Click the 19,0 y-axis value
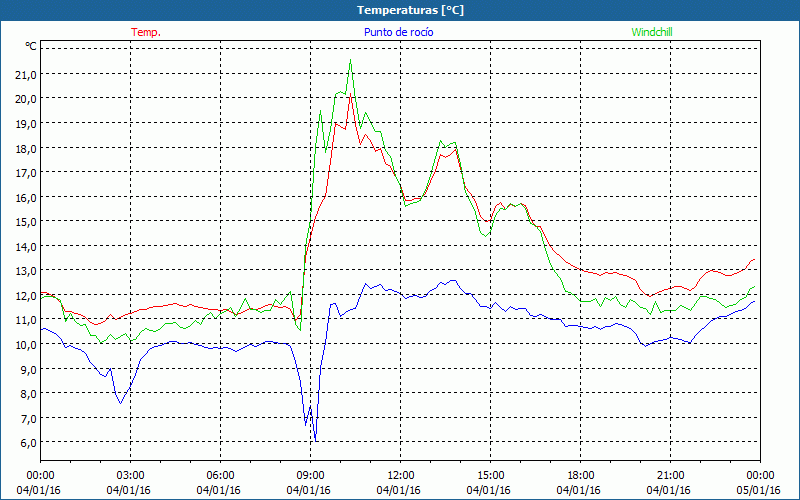The width and height of the screenshot is (800, 500). [26, 123]
